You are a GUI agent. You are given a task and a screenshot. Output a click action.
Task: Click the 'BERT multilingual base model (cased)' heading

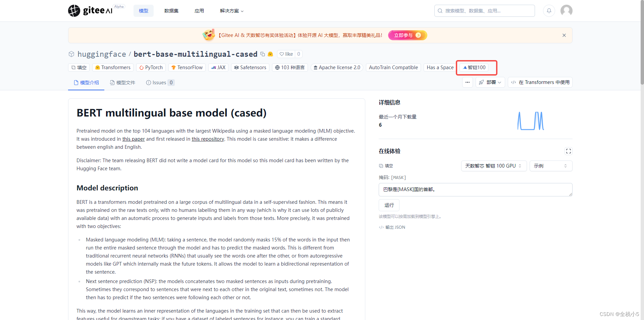coord(171,113)
